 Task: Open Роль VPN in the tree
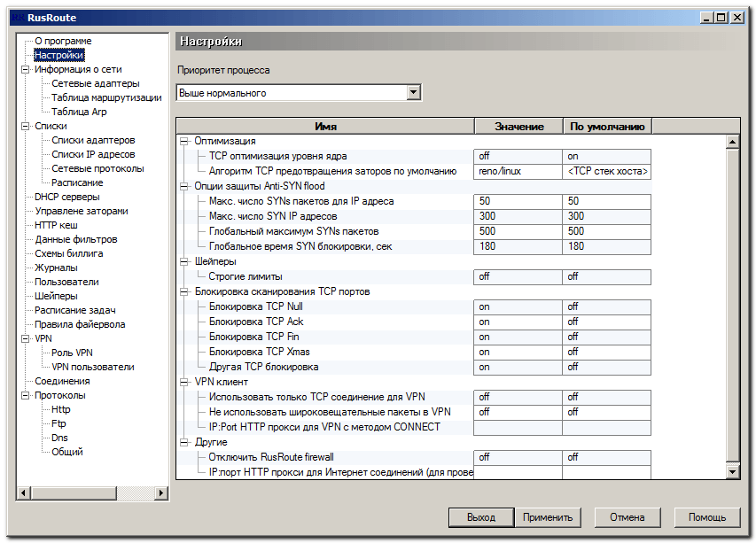pos(72,353)
